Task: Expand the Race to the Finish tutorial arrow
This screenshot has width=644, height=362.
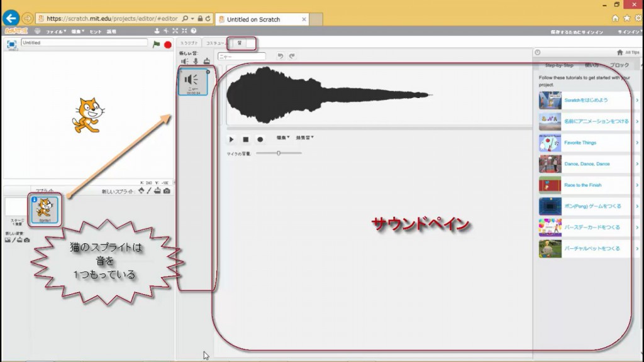Action: pos(637,185)
